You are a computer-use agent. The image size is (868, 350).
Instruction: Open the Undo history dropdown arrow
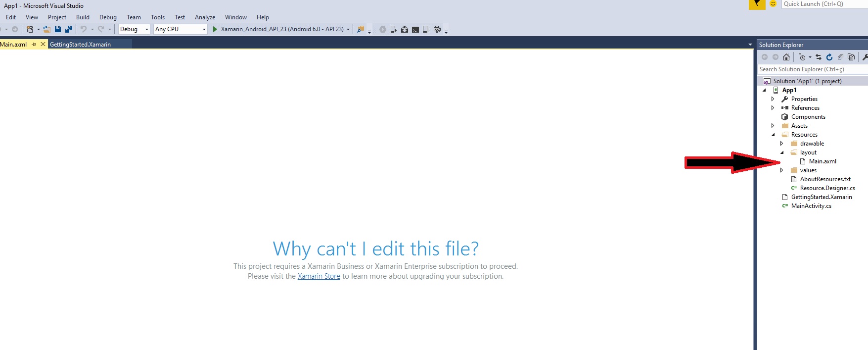pyautogui.click(x=92, y=29)
